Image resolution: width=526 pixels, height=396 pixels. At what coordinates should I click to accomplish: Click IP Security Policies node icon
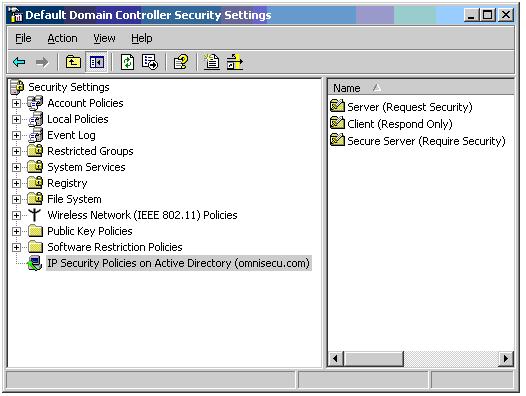click(x=35, y=263)
